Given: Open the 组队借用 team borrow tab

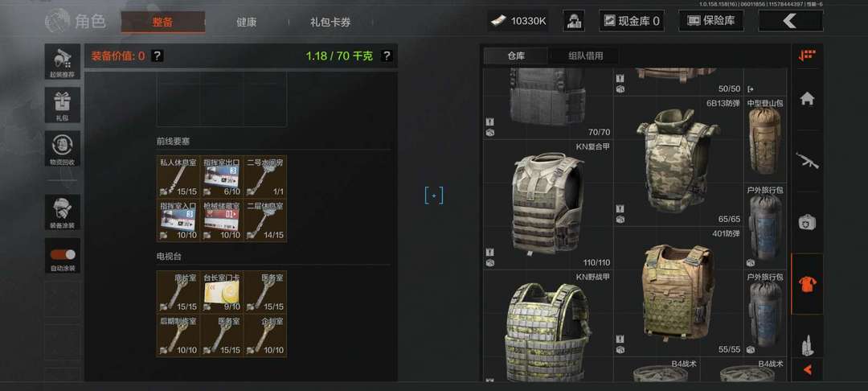Looking at the screenshot, I should tap(585, 56).
